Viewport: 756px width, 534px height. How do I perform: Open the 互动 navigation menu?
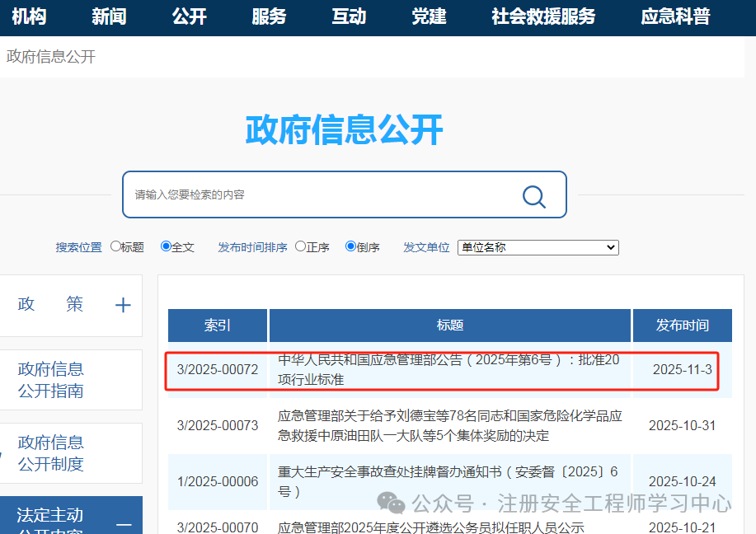pos(348,16)
